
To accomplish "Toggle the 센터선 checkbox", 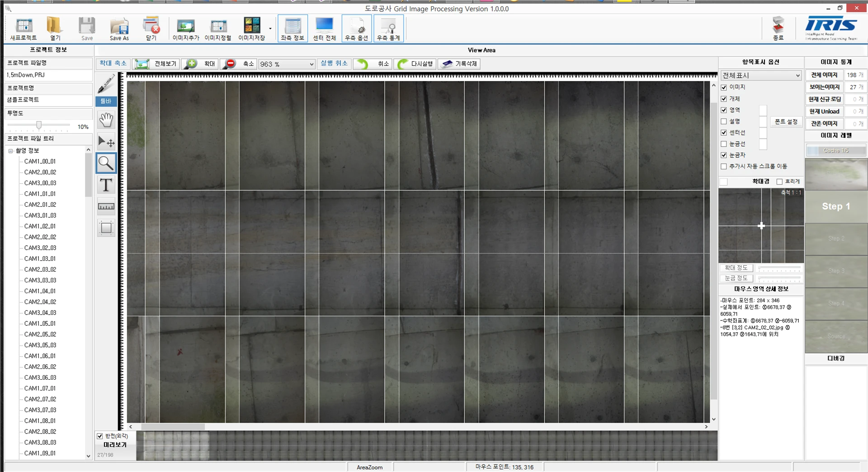I will [724, 133].
